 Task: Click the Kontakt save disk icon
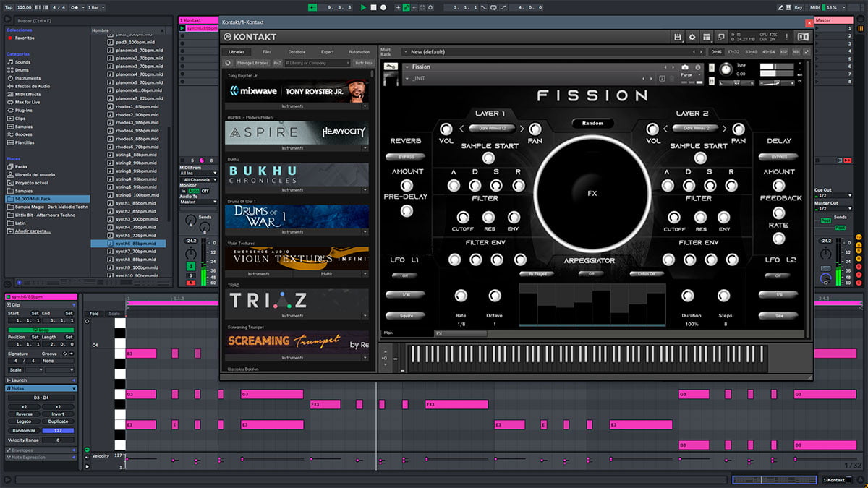click(677, 37)
